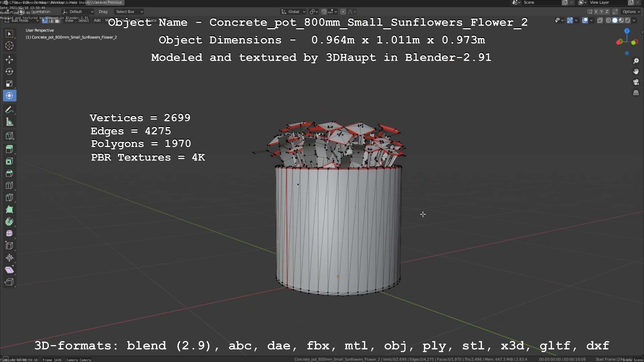Click the active Transform tool
This screenshot has height=362, width=644.
tap(9, 96)
